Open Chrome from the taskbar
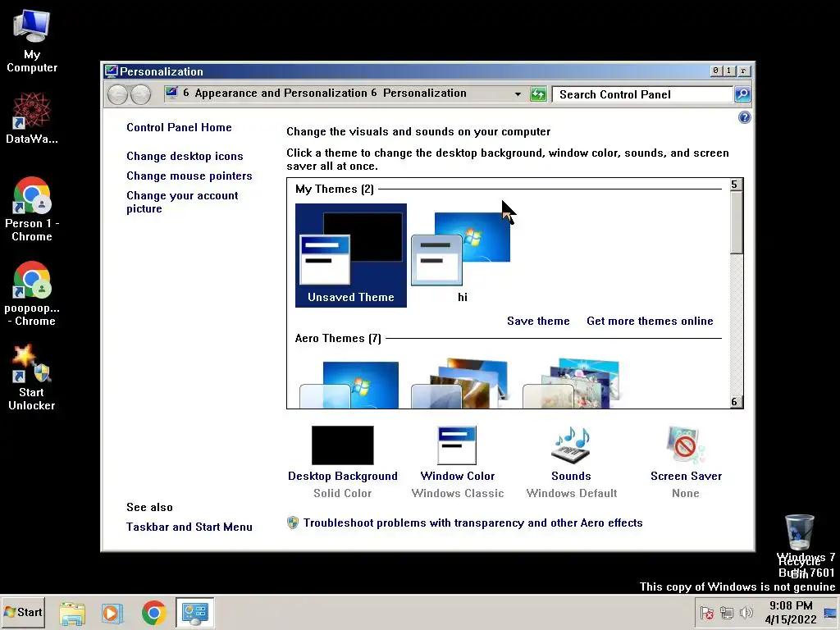Viewport: 840px width, 630px height. click(x=153, y=613)
